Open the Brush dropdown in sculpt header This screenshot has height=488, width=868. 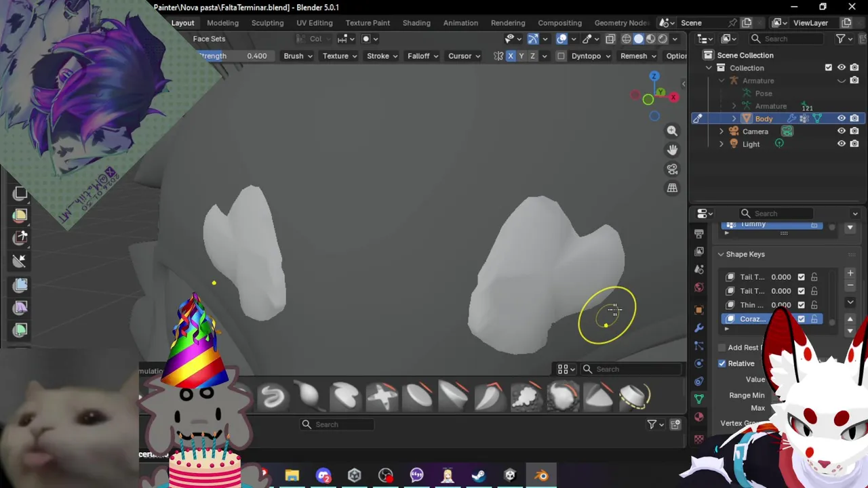(298, 56)
